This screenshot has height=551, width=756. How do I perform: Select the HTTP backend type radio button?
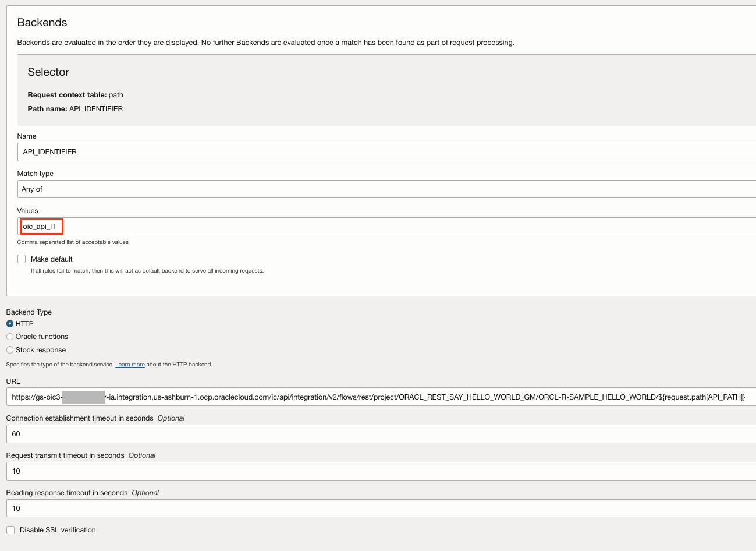9,323
